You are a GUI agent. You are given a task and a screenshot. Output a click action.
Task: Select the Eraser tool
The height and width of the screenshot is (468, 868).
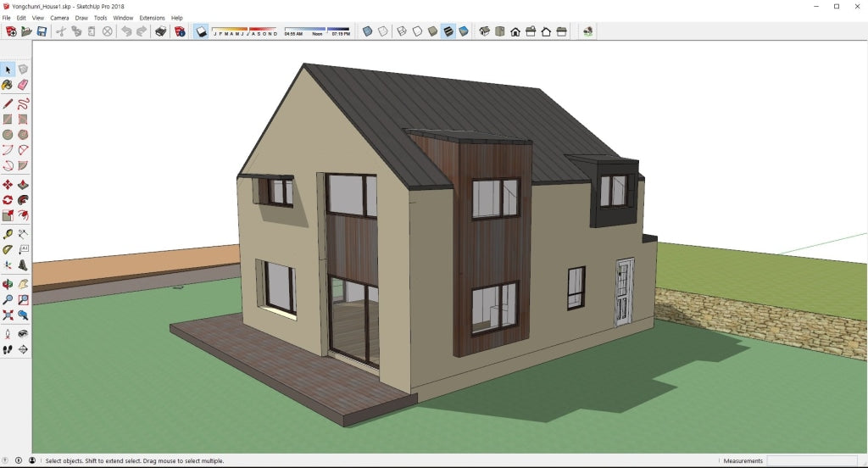[23, 85]
